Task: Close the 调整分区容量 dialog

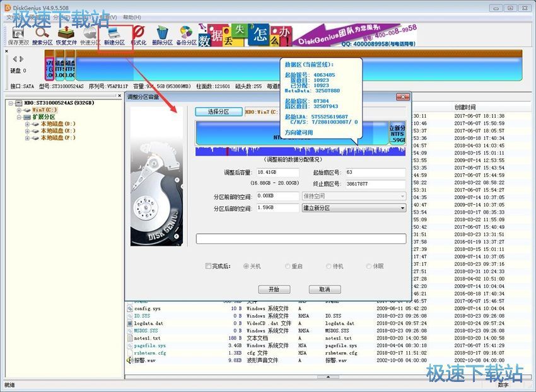Action: 403,97
